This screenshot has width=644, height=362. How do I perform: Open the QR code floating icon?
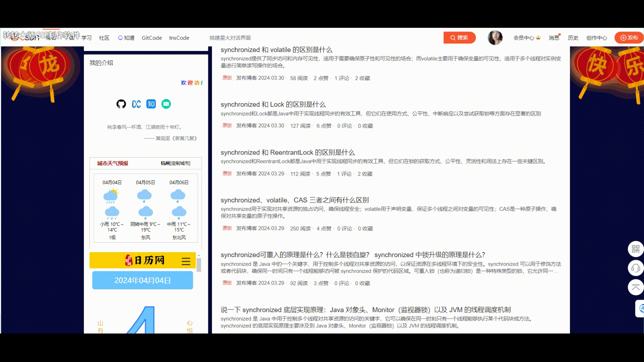(635, 249)
